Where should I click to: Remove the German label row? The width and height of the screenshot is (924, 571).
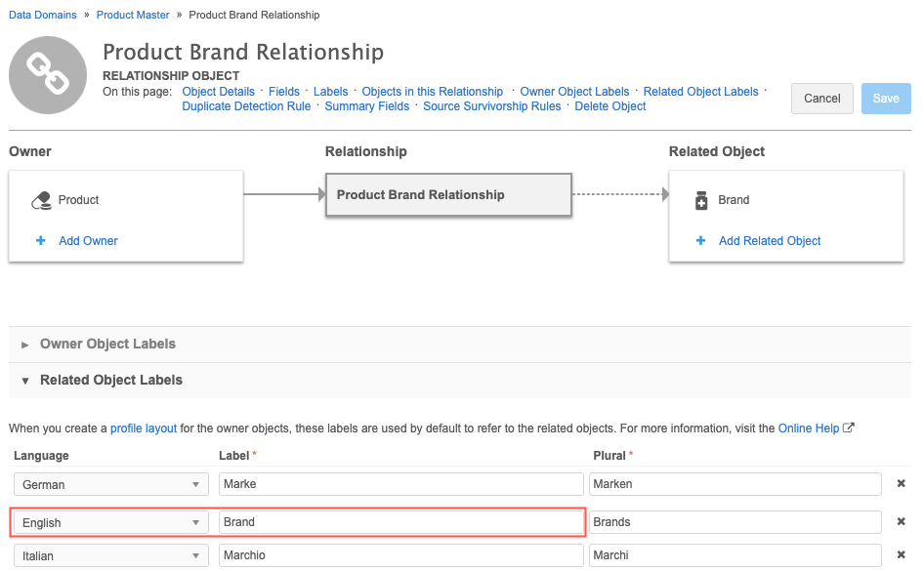901,484
